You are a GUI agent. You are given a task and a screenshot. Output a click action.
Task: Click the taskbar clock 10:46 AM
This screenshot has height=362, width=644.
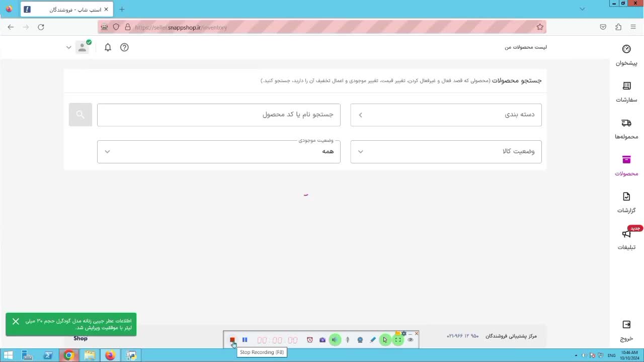(629, 355)
